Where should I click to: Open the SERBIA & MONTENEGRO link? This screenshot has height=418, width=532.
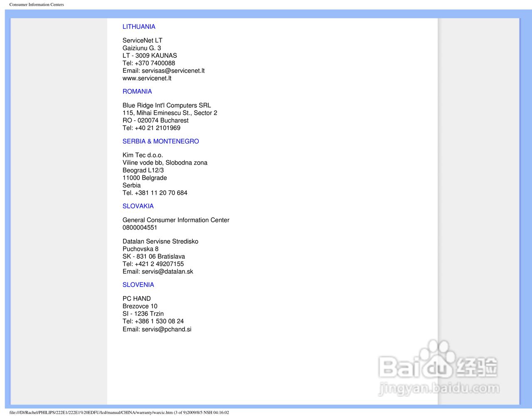click(161, 141)
